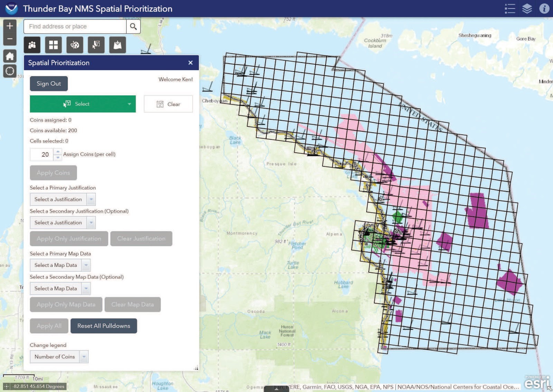Click the Apply Coins button
This screenshot has width=553, height=392.
[53, 173]
